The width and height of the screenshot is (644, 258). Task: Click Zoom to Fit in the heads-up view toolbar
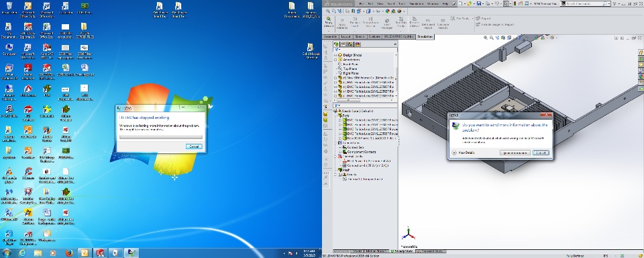(x=486, y=38)
